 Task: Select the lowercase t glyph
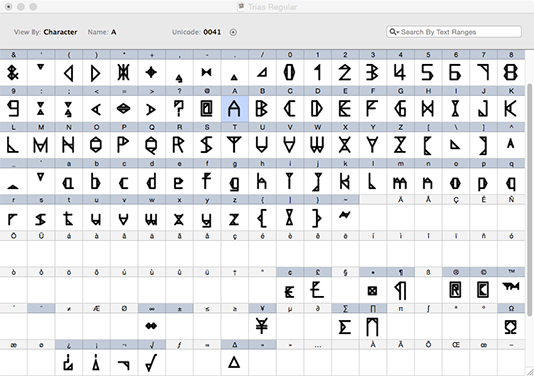pos(69,218)
